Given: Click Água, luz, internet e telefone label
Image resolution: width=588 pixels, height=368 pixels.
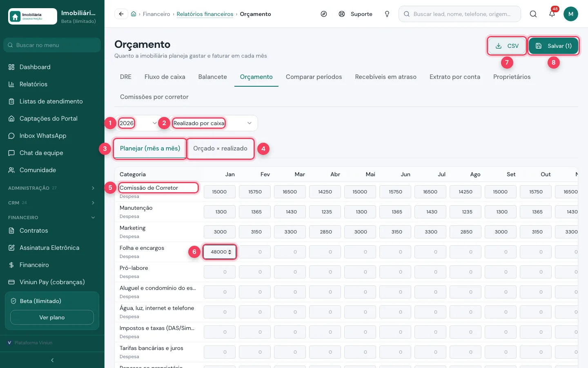Looking at the screenshot, I should pyautogui.click(x=157, y=308).
